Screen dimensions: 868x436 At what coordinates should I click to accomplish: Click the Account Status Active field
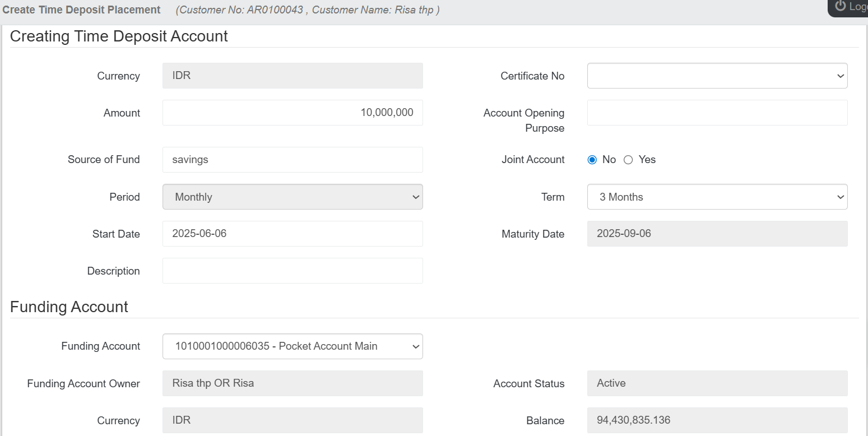(x=717, y=383)
